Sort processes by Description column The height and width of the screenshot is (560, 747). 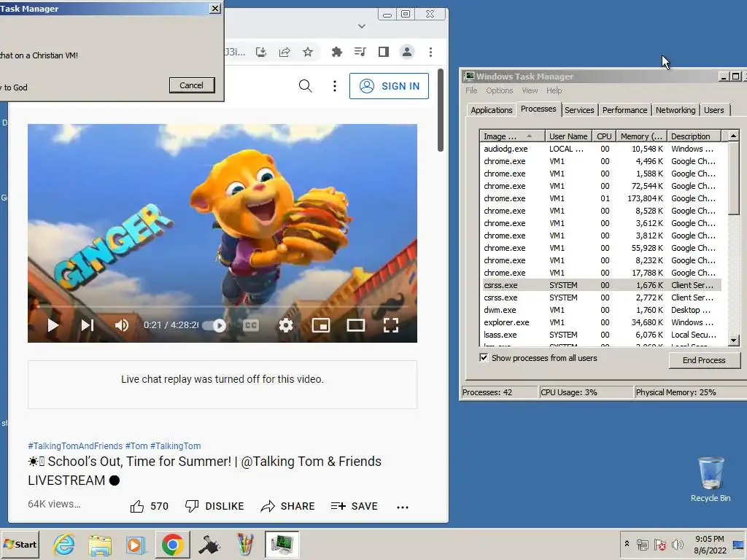point(694,136)
